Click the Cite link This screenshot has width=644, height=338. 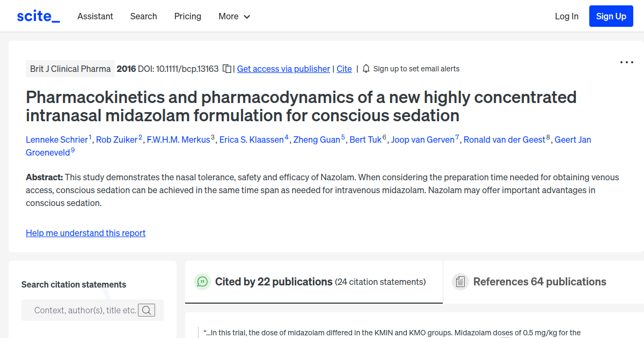(x=344, y=69)
